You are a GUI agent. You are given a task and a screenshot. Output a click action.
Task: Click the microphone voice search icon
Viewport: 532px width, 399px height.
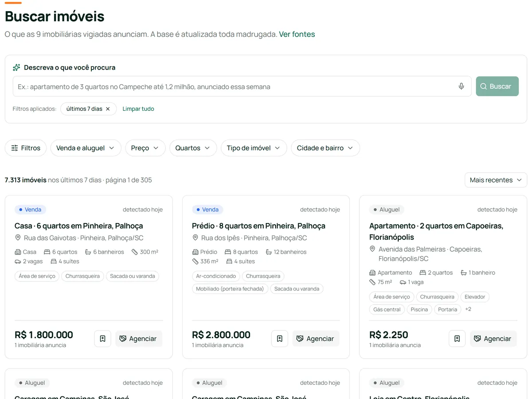pyautogui.click(x=462, y=86)
